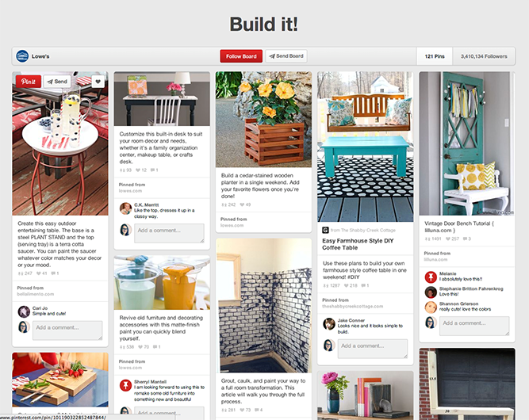Open the cedar wooden planter pin image
Screen dimensions: 529x420
[263, 120]
